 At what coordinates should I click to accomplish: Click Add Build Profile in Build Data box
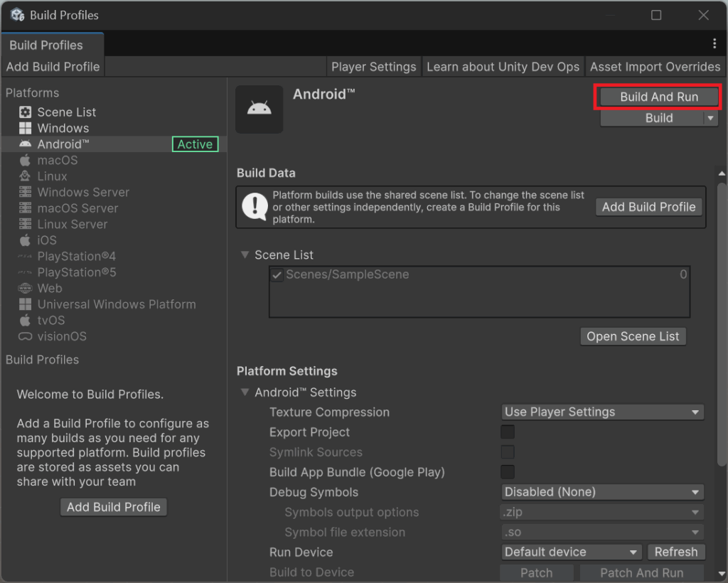(x=648, y=207)
